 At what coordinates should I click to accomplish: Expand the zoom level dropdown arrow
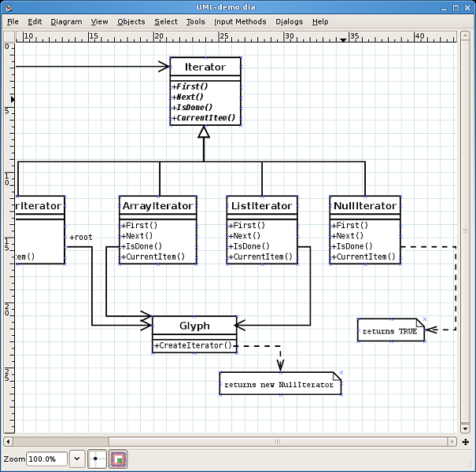(77, 458)
